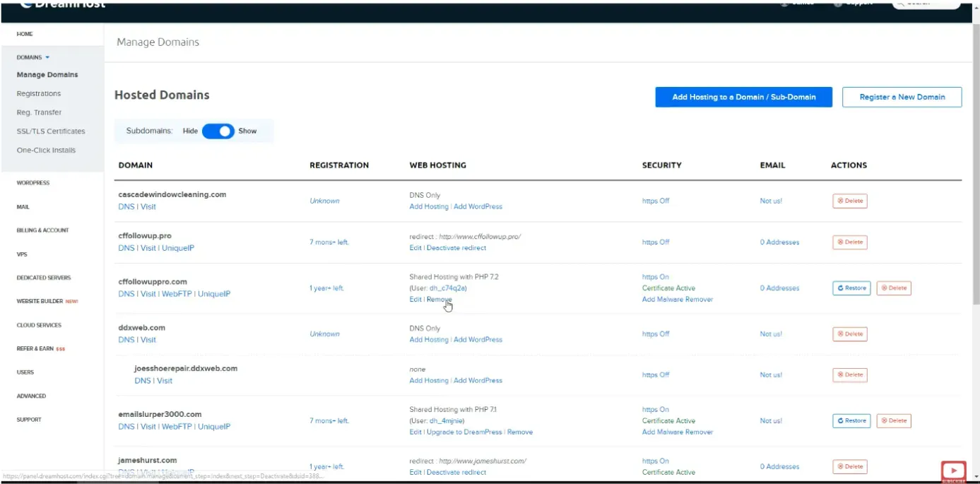Click Restore for cffollowuppro.com
This screenshot has width=980, height=484.
[x=851, y=288]
